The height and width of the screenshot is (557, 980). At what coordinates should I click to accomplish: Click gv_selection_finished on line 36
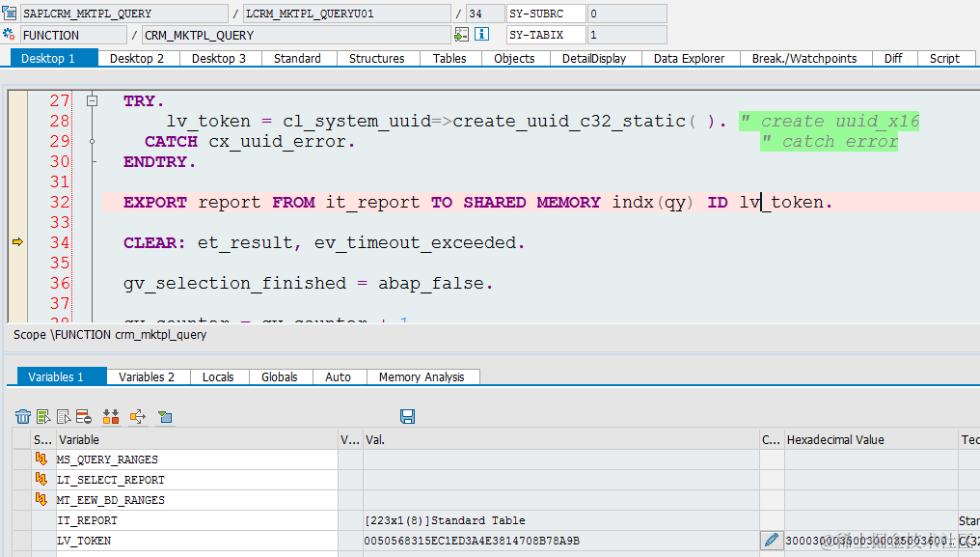(234, 284)
